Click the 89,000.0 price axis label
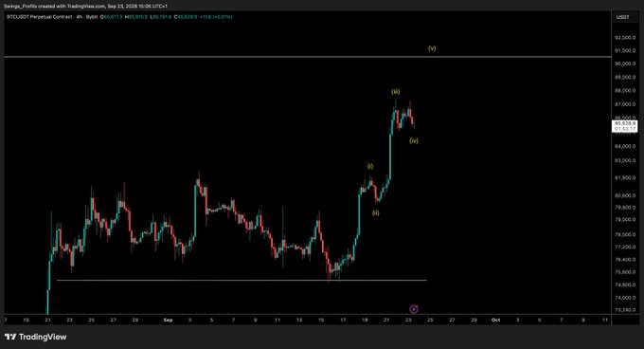 (x=625, y=77)
